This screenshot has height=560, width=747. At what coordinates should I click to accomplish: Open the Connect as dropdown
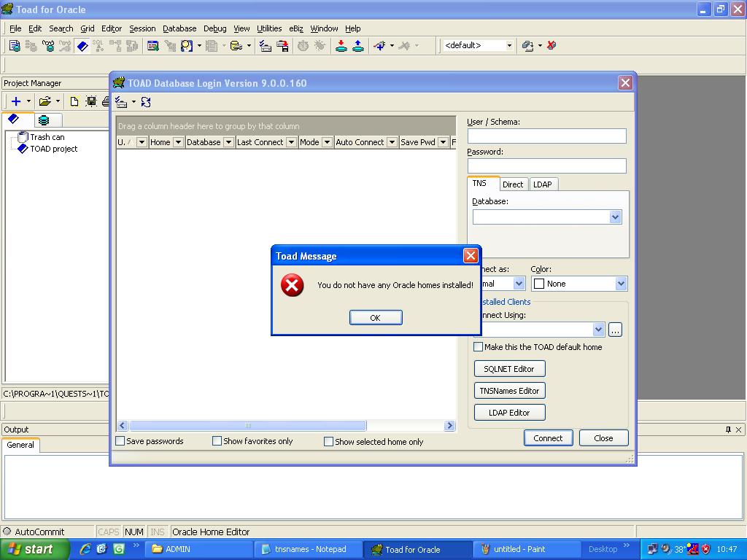pos(519,284)
